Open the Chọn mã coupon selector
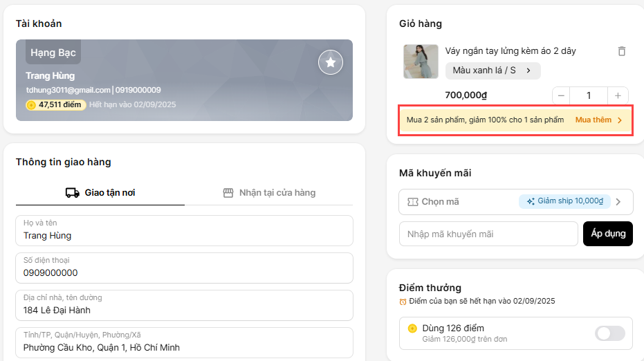 515,202
